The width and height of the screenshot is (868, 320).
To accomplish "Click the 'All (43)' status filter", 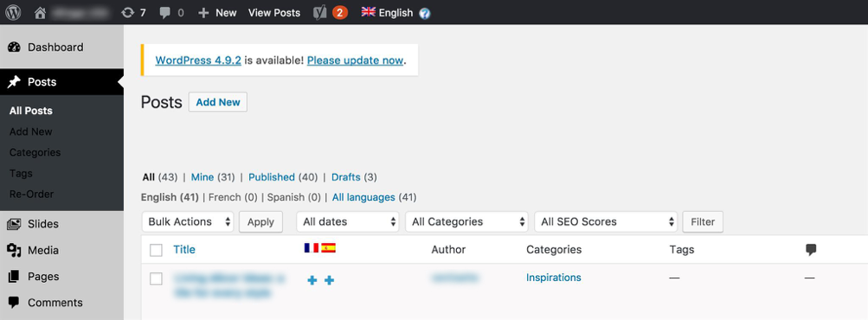I will tap(160, 177).
